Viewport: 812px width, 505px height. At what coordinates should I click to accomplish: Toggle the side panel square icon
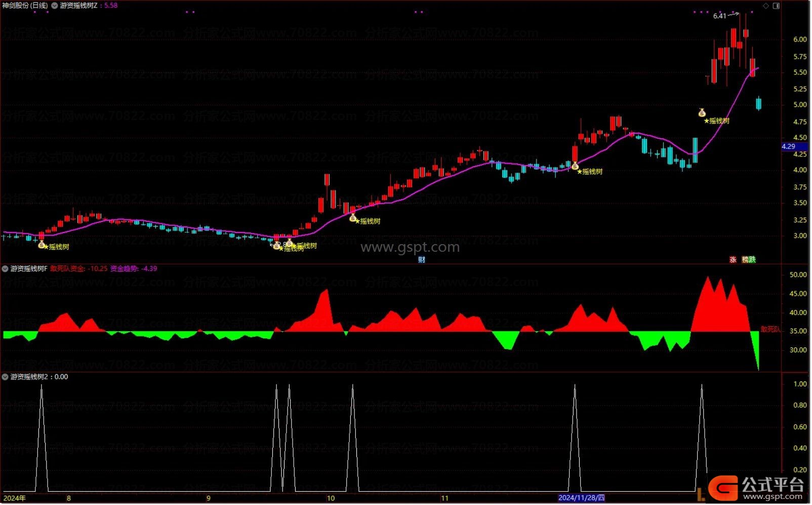click(776, 6)
